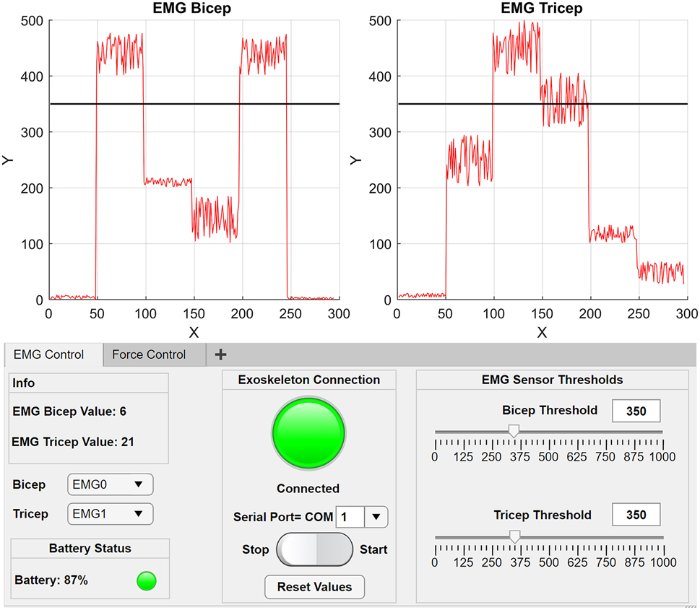Click the Tricep Threshold value field
Image resolution: width=700 pixels, height=610 pixels.
point(636,515)
